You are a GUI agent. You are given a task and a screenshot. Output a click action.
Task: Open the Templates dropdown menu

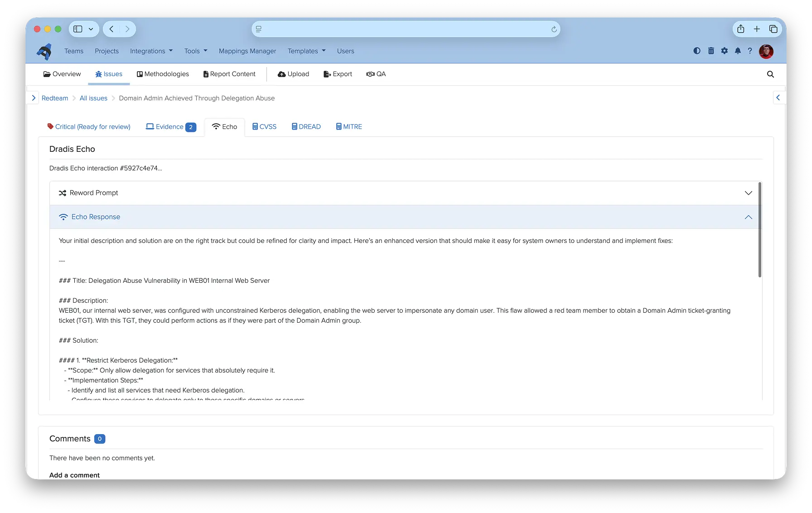pos(307,51)
